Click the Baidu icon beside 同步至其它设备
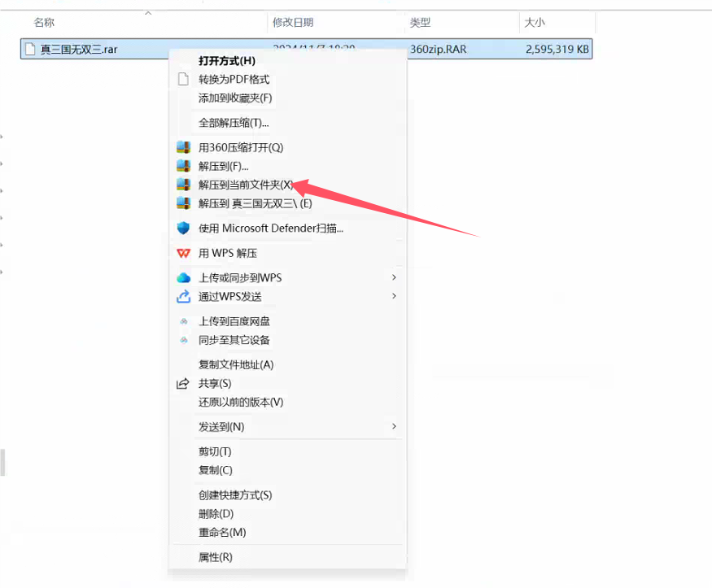Viewport: 712px width, 588px height. point(183,340)
